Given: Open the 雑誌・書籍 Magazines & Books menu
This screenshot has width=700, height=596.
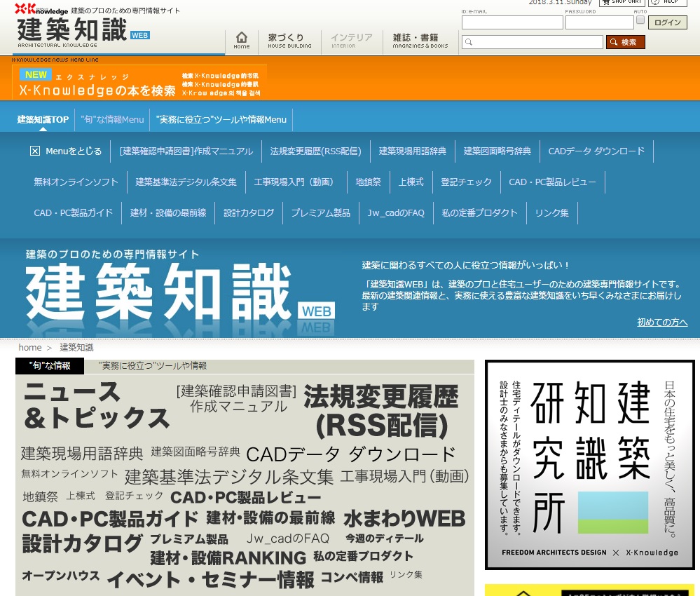Looking at the screenshot, I should pos(420,40).
